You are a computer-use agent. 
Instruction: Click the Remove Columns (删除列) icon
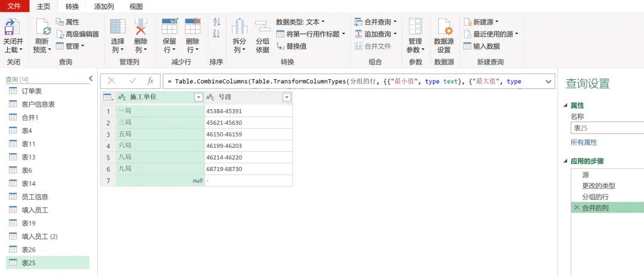click(x=141, y=27)
